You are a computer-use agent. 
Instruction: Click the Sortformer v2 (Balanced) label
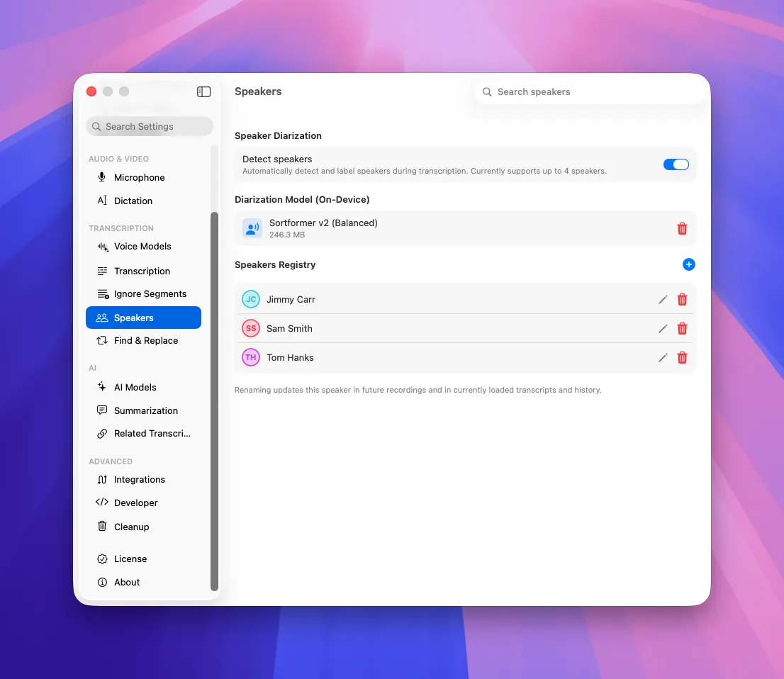[323, 223]
